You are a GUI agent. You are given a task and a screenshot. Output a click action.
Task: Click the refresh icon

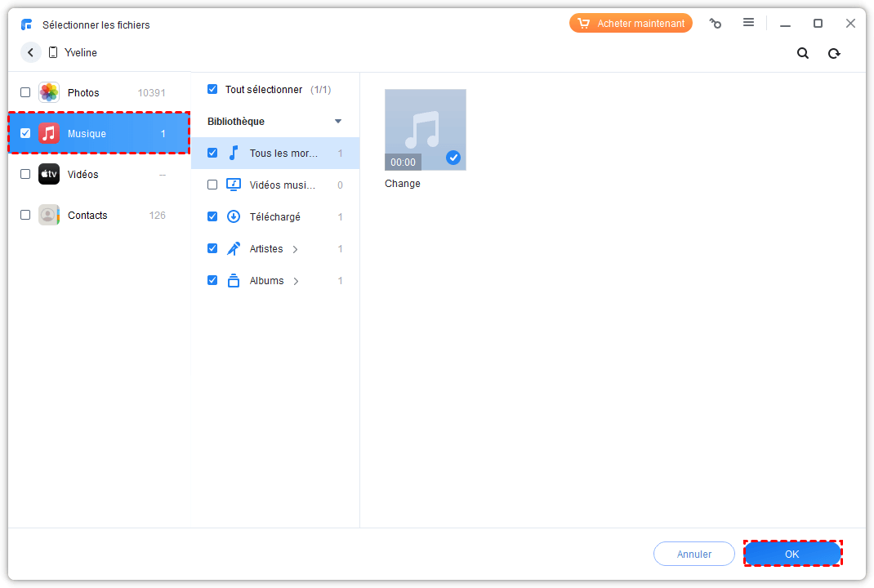click(834, 53)
